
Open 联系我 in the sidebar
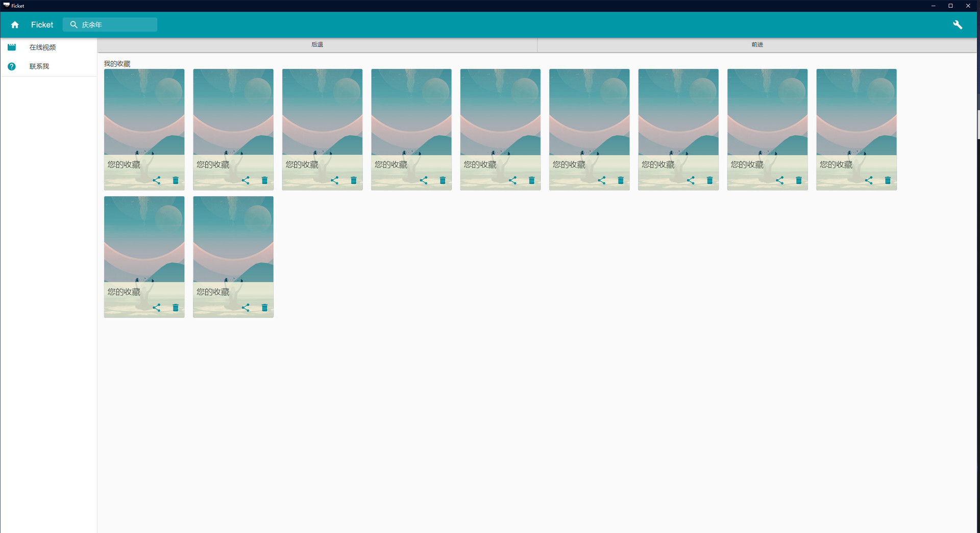[39, 66]
